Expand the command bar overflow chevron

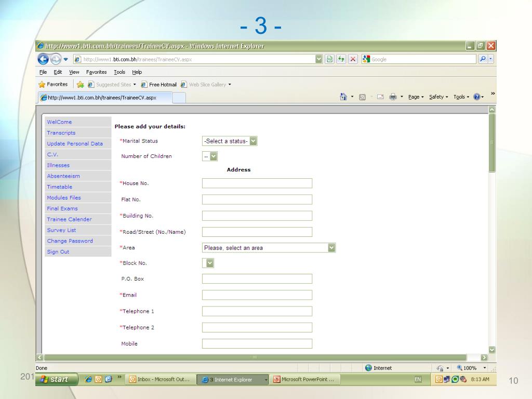(x=493, y=94)
